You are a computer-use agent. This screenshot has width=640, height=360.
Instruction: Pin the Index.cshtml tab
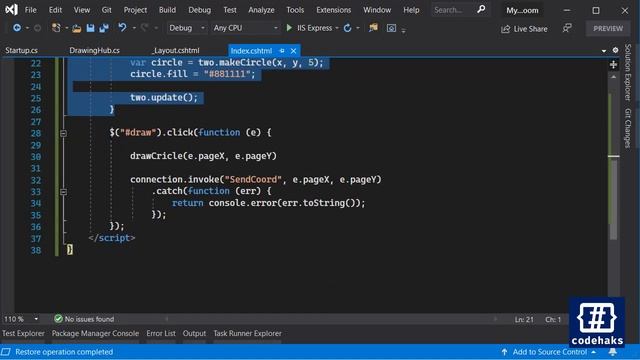tap(282, 51)
